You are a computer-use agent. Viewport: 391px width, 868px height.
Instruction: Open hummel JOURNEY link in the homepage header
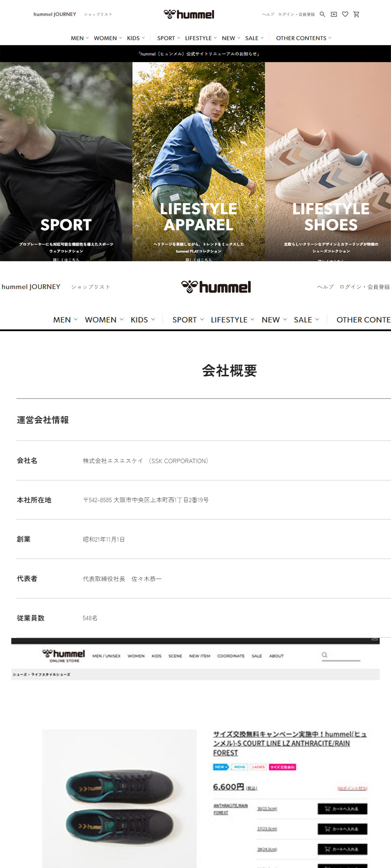[55, 14]
